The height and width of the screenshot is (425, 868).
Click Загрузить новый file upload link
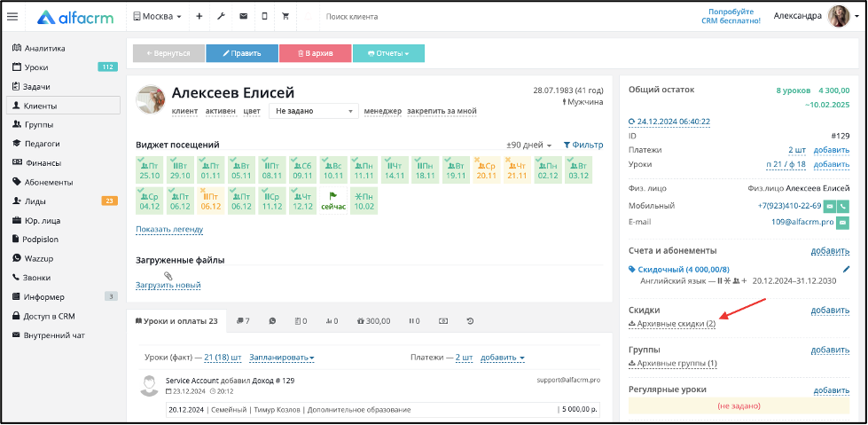click(168, 286)
